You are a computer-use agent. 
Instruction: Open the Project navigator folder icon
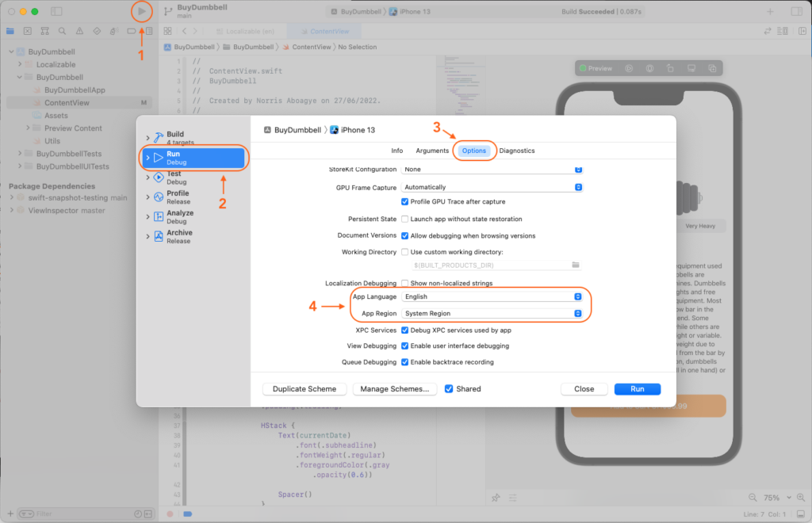(x=10, y=31)
